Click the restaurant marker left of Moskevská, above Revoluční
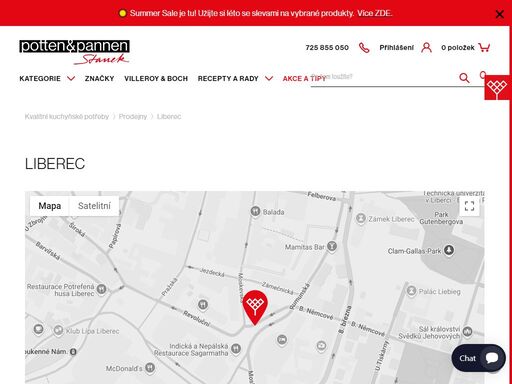The width and height of the screenshot is (512, 384). tap(203, 304)
